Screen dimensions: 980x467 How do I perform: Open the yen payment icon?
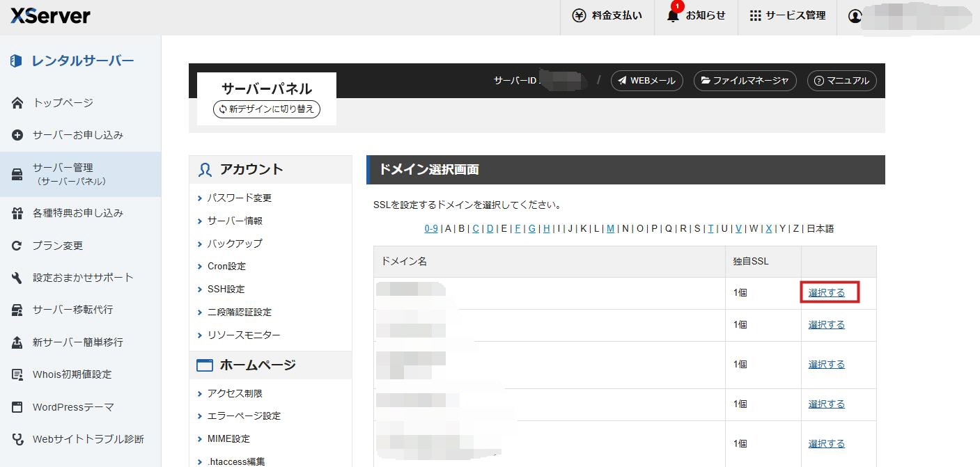point(579,15)
